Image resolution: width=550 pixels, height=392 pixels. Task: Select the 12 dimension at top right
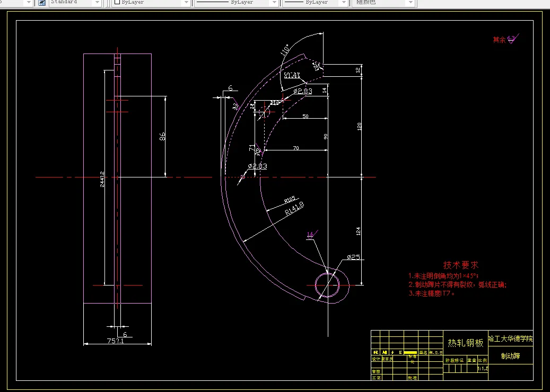[358, 70]
